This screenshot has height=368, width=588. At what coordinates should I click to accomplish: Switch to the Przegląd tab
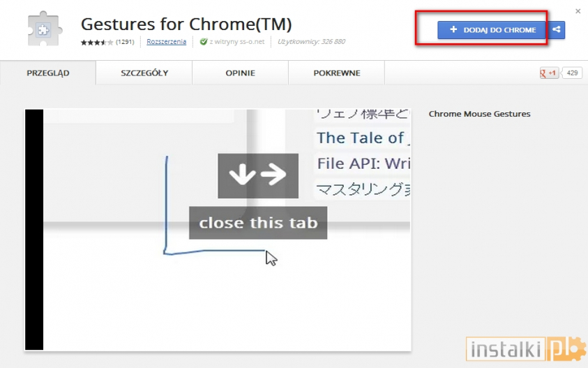[48, 73]
